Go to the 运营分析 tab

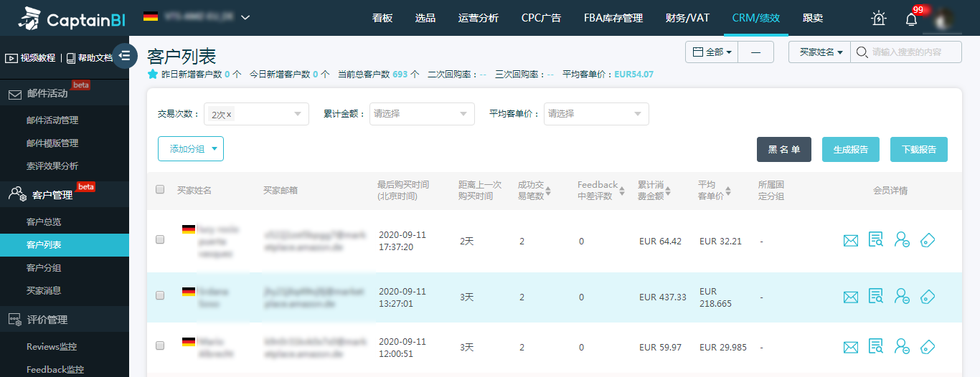tap(478, 18)
